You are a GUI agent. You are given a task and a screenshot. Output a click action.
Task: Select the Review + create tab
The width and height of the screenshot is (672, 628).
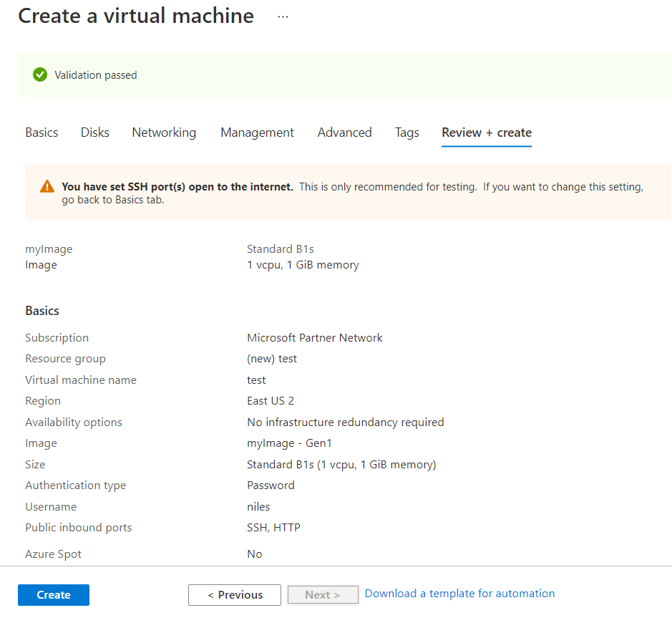coord(487,132)
